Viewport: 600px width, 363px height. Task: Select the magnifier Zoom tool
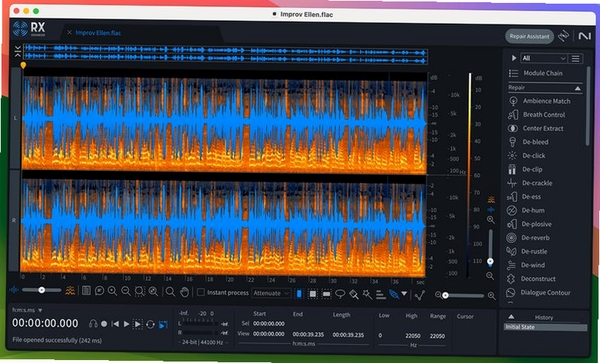coord(170,293)
